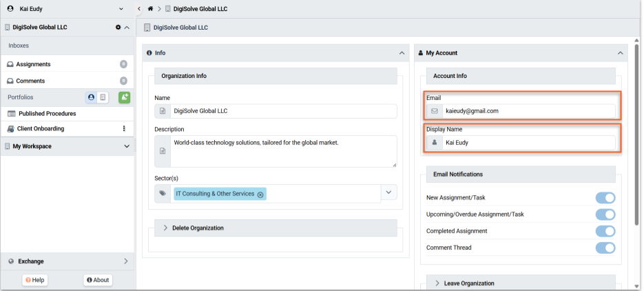The width and height of the screenshot is (644, 291).
Task: Open the Published Procedures portfolio
Action: [x=47, y=114]
